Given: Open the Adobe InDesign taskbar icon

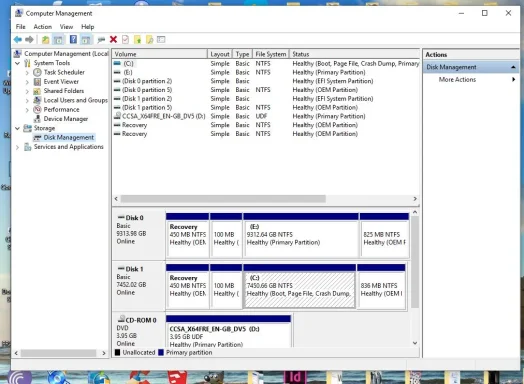Looking at the screenshot, I should click(294, 377).
